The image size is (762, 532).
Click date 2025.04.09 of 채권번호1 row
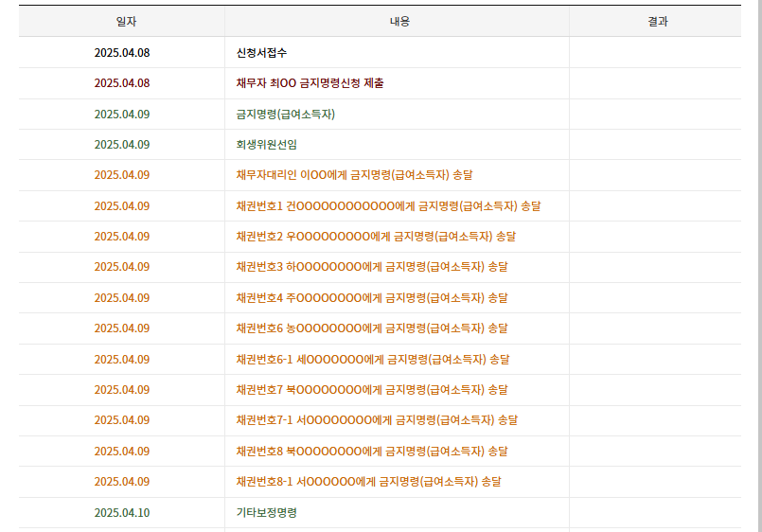click(122, 206)
